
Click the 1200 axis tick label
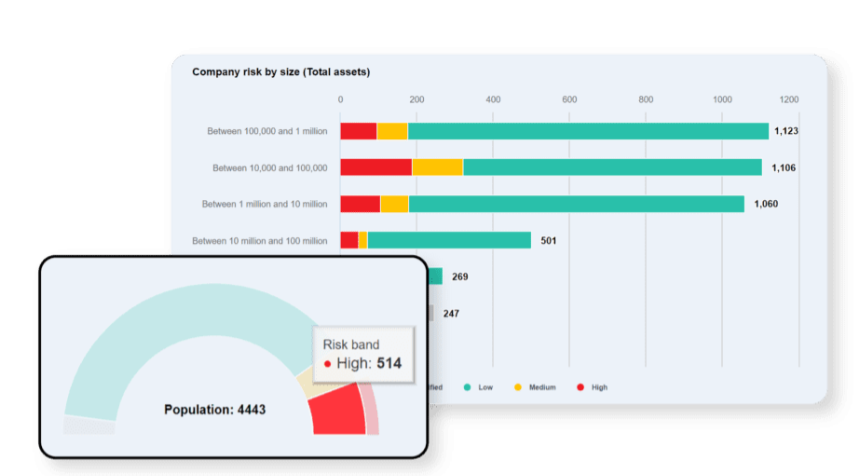click(789, 99)
